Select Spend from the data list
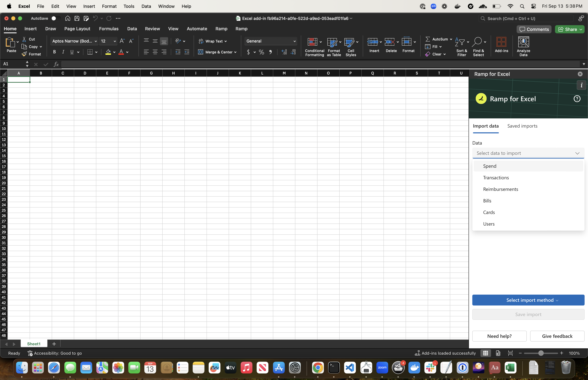The width and height of the screenshot is (588, 380). pos(489,166)
